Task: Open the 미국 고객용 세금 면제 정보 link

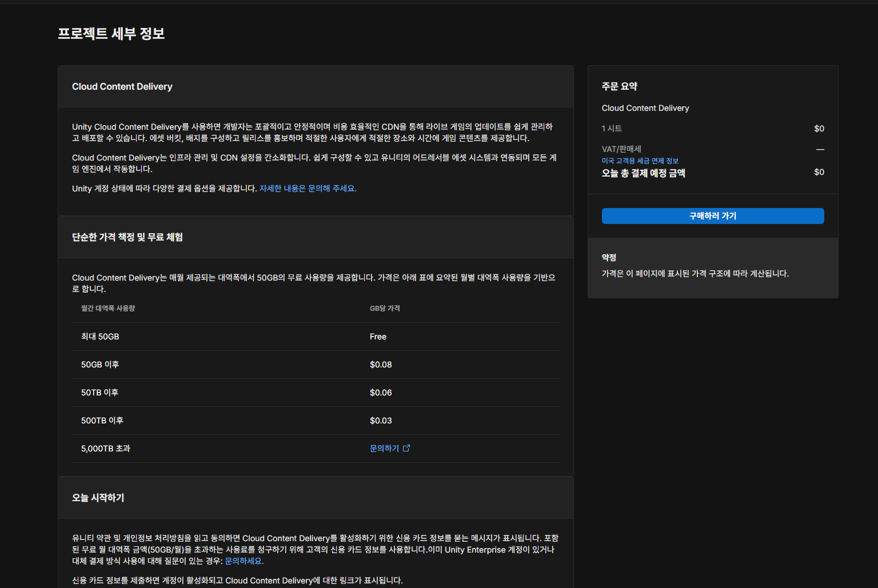Action: pos(640,161)
